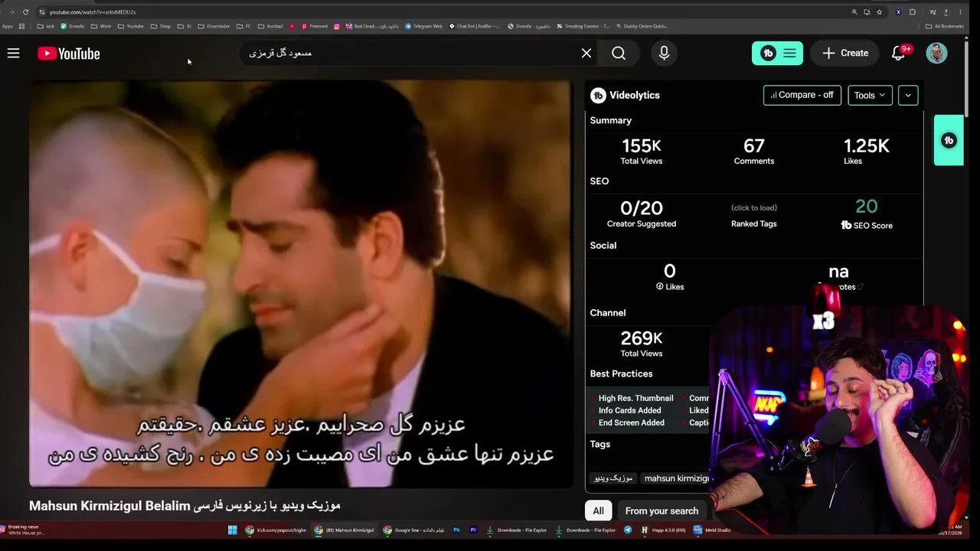Open Meld Studio from the taskbar

pos(710,530)
